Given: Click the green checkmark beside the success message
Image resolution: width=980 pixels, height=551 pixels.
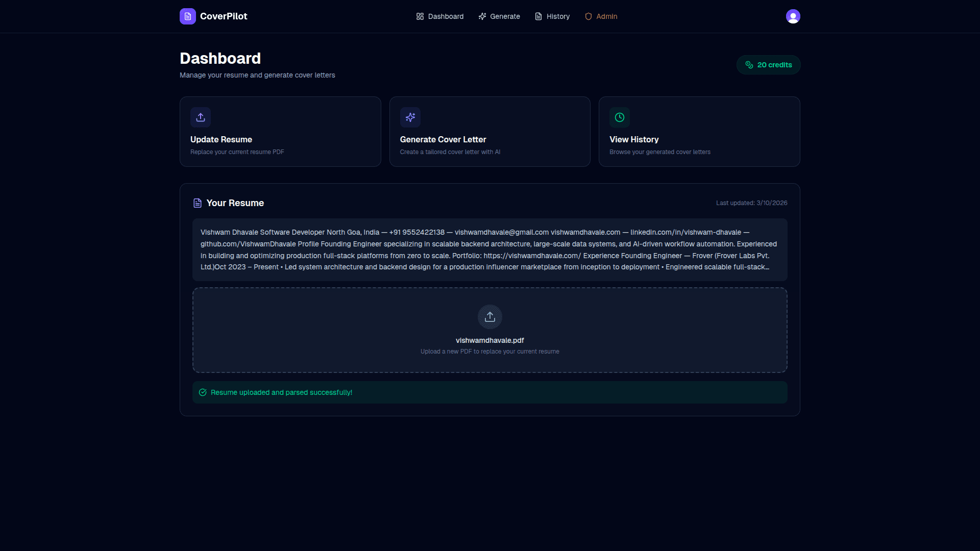Looking at the screenshot, I should 202,392.
